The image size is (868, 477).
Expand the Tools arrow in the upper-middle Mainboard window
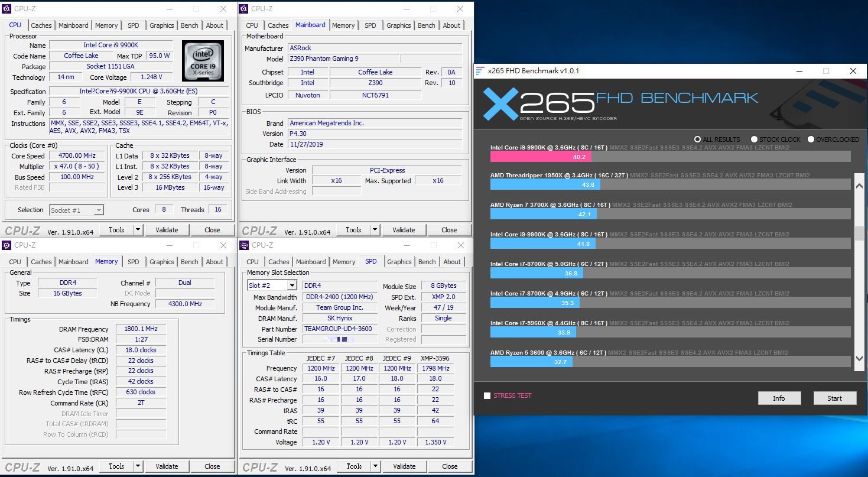tap(375, 230)
